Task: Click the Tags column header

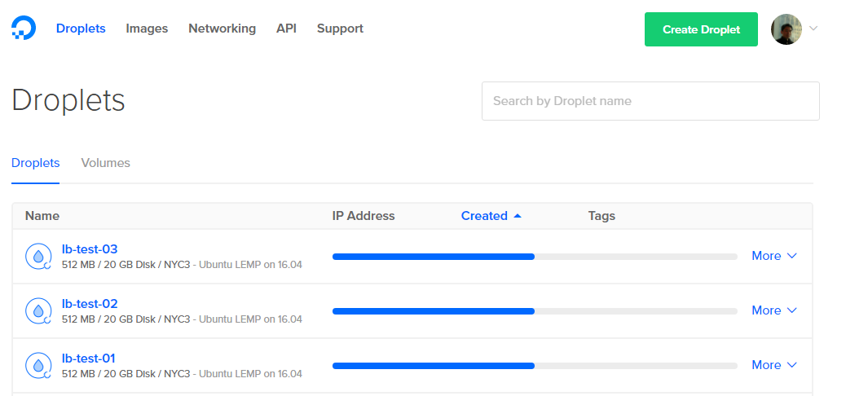Action: coord(601,216)
